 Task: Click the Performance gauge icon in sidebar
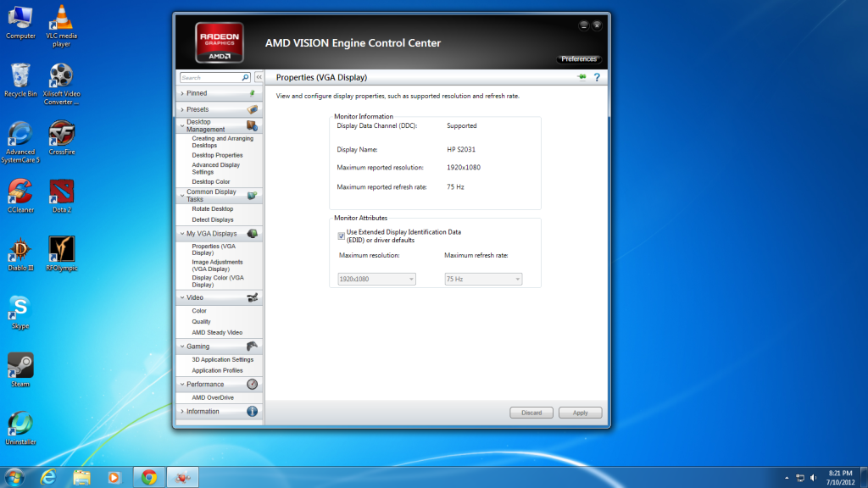(252, 384)
